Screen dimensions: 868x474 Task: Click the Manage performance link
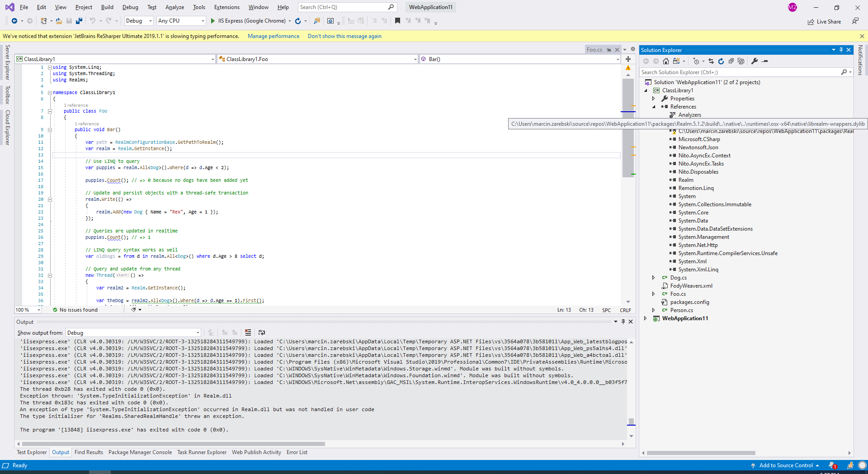[273, 36]
